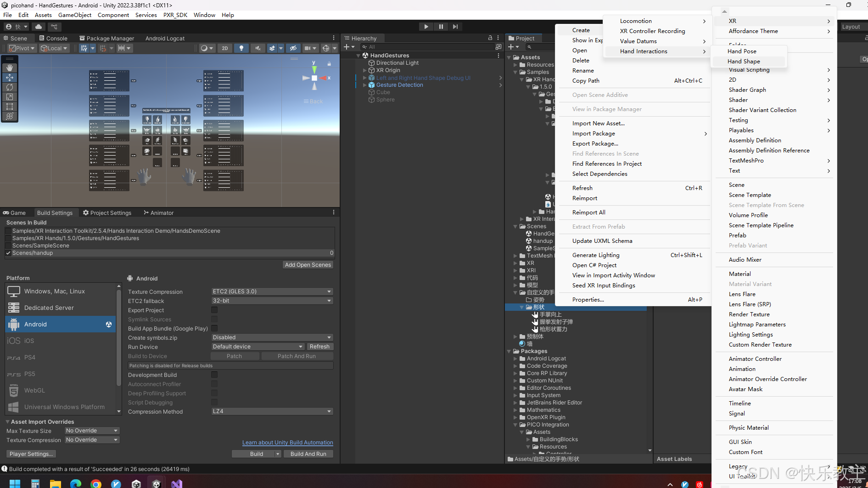868x488 pixels.
Task: Open Visual Studio from the taskbar
Action: point(177,484)
